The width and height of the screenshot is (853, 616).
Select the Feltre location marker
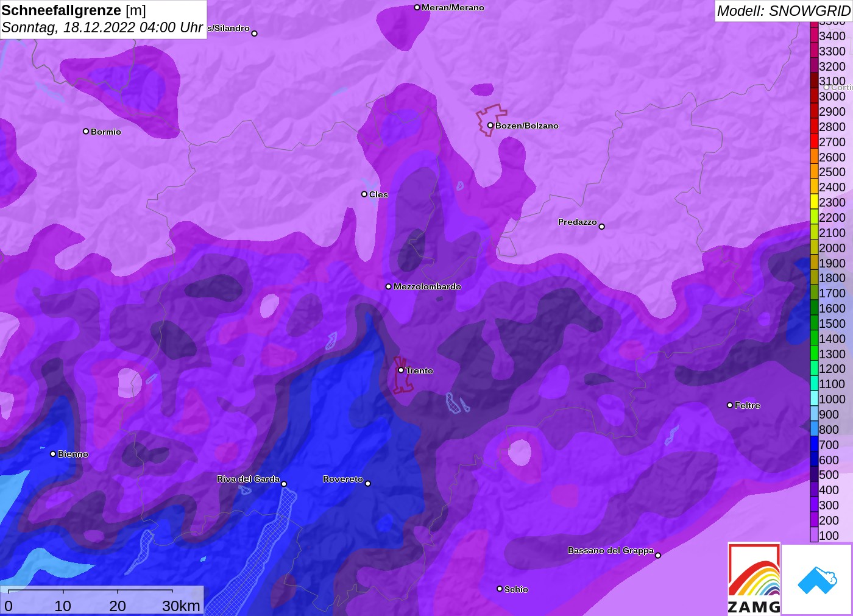click(730, 405)
